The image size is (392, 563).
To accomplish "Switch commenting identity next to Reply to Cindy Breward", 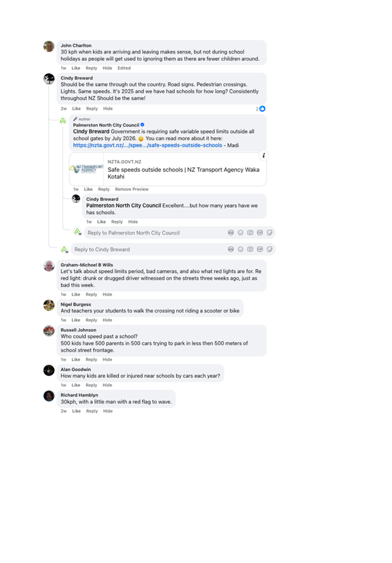I will coord(64,249).
